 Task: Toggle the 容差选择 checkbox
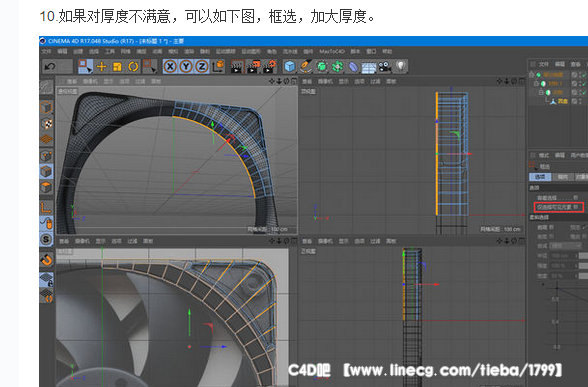coord(576,198)
